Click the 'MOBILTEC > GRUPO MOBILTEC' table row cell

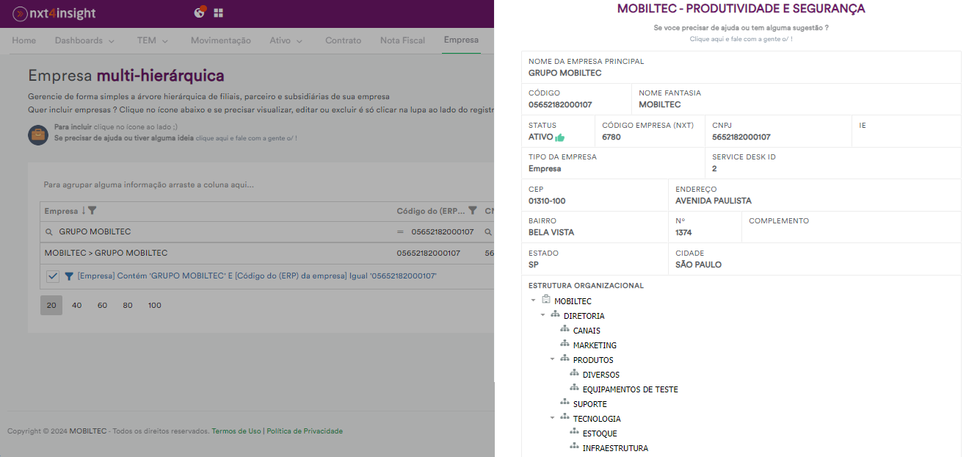pyautogui.click(x=218, y=253)
